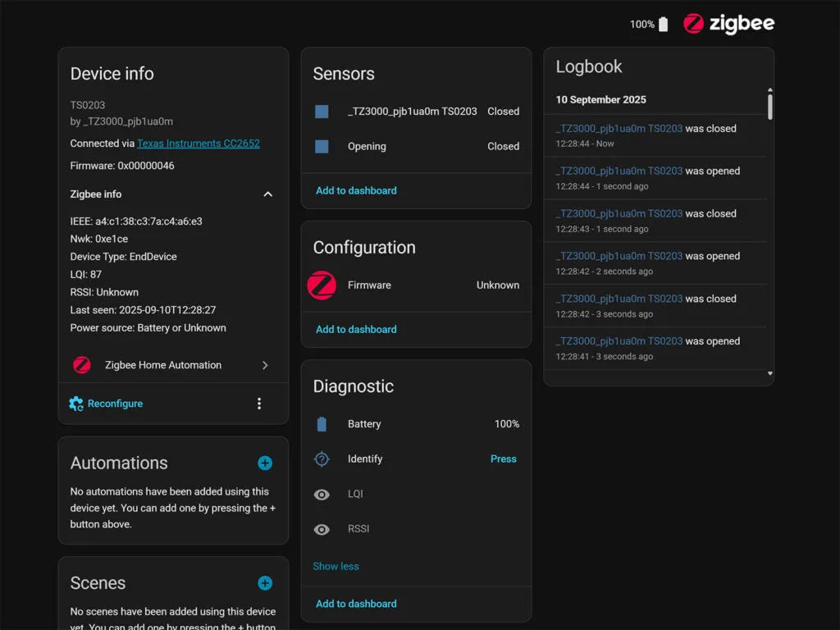Click the LQI eye icon
The height and width of the screenshot is (630, 840).
coord(322,494)
